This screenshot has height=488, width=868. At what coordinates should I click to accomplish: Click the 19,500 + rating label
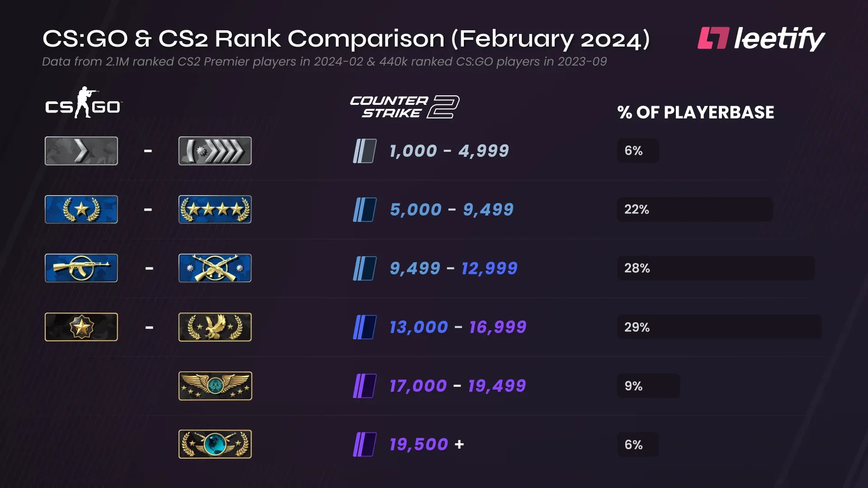tap(427, 445)
